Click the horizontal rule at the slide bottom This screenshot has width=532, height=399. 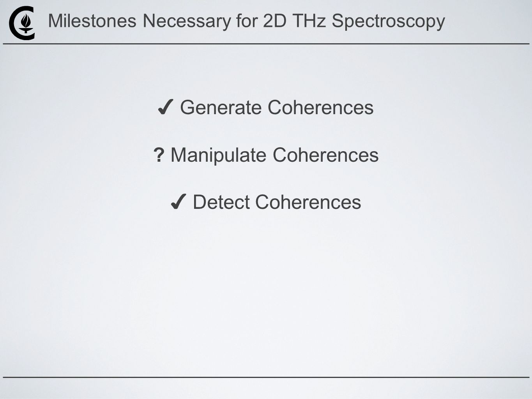coord(266,377)
